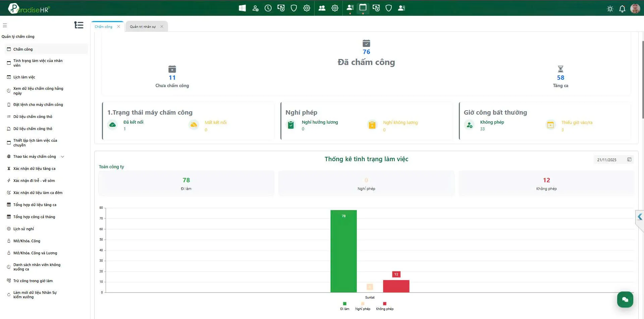Click the Đã chấm công count 76
The width and height of the screenshot is (644, 319).
click(x=366, y=52)
